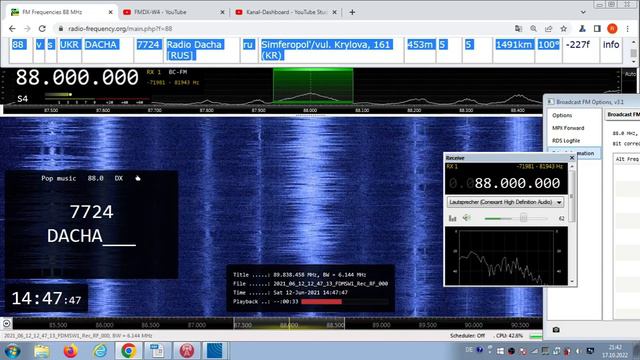Open the Chrome profile avatar

[x=612, y=29]
